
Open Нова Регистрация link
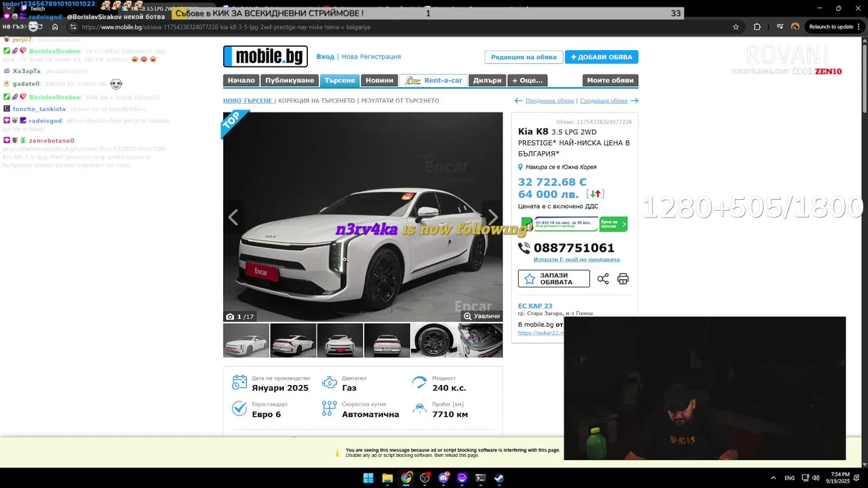coord(371,57)
